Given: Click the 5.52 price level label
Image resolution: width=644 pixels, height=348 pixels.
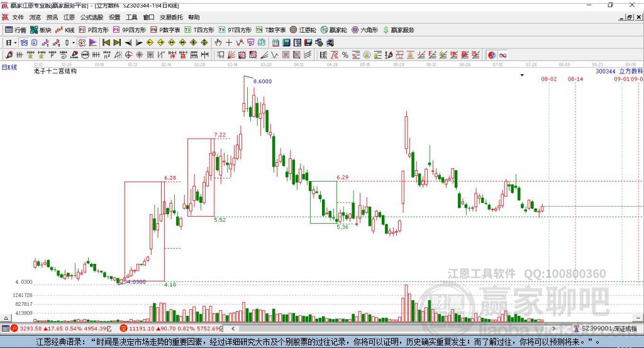Looking at the screenshot, I should tap(219, 220).
